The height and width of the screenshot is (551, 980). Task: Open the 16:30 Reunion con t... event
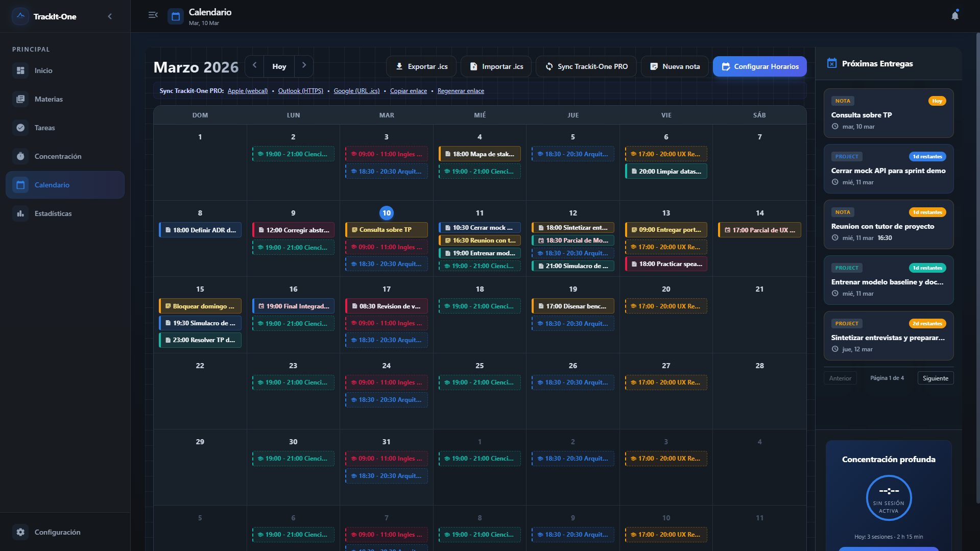(480, 241)
